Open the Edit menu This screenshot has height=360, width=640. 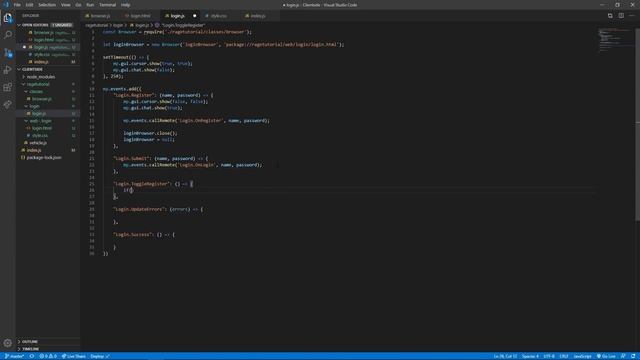point(29,5)
